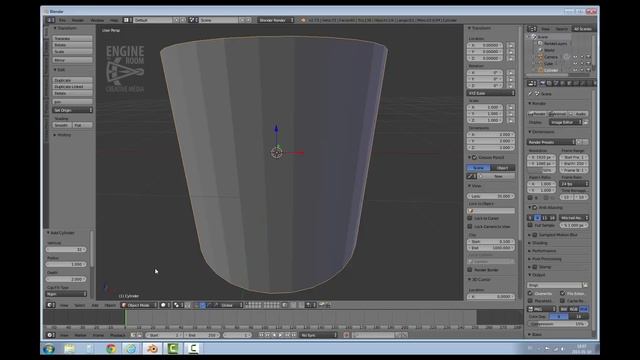Viewport: 640px width, 360px height.
Task: Open the Display Image Editor dropdown
Action: pyautogui.click(x=565, y=122)
